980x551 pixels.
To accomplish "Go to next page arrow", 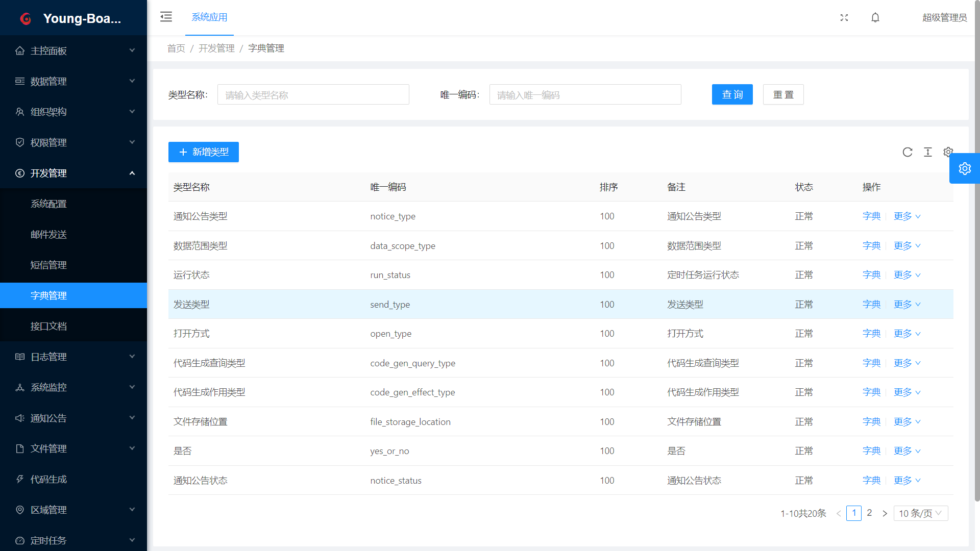I will (x=885, y=513).
